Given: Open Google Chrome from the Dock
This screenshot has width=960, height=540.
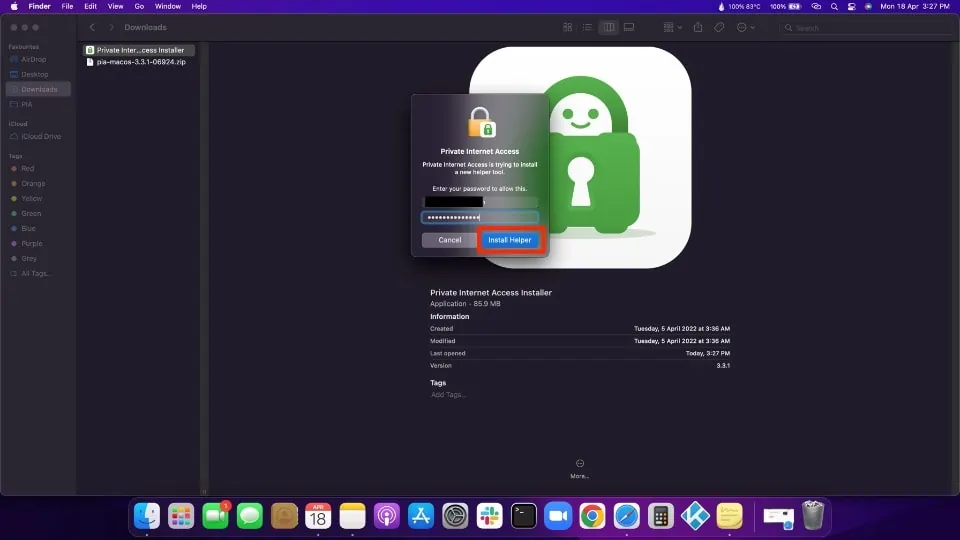Looking at the screenshot, I should tap(593, 516).
